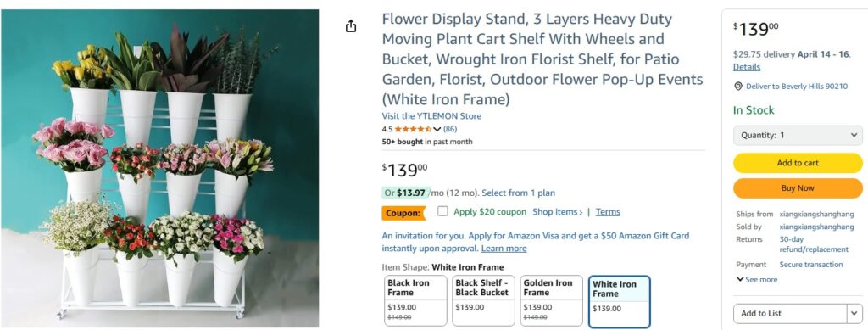Click Shop items link next to the coupon
The width and height of the screenshot is (868, 330).
click(x=557, y=211)
